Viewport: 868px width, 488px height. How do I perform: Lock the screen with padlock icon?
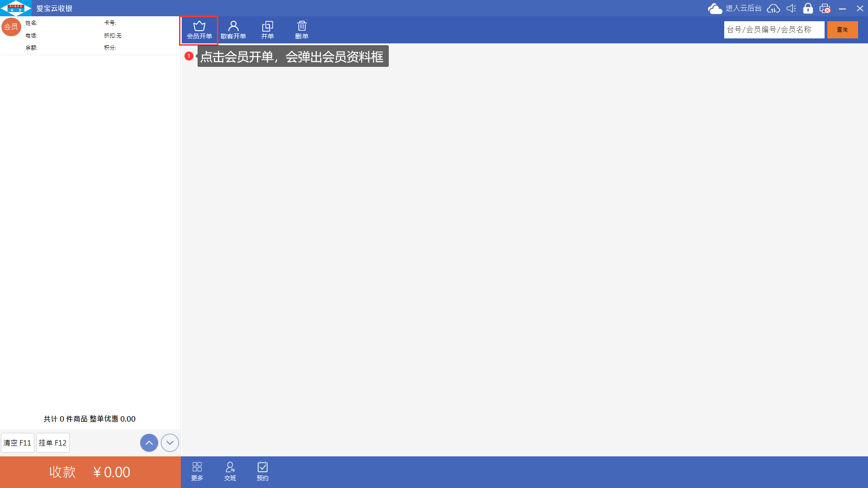click(808, 9)
